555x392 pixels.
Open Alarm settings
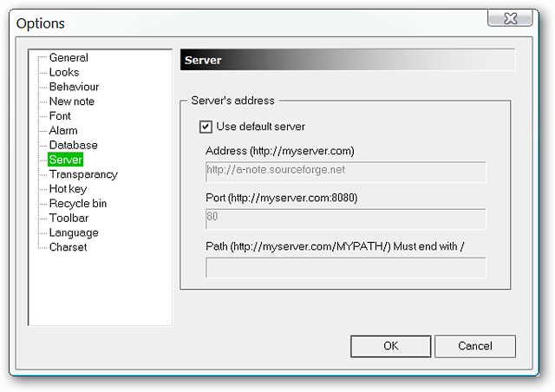(63, 130)
